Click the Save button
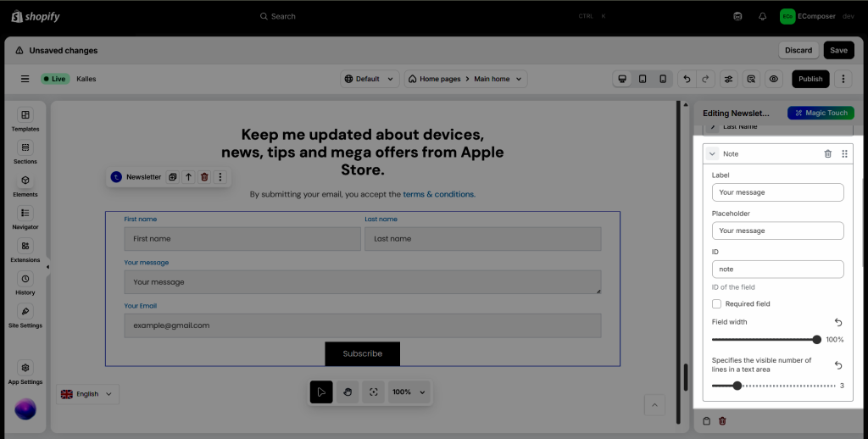This screenshot has height=439, width=868. (x=838, y=50)
